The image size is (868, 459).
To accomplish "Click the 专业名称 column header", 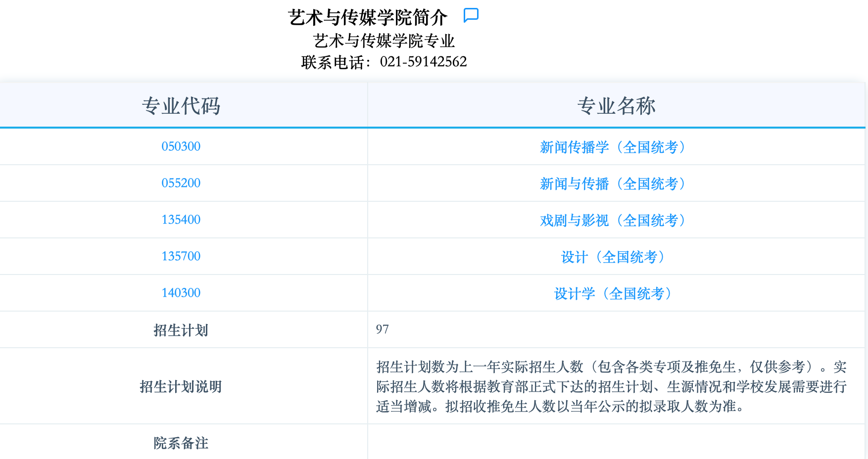I will click(x=616, y=106).
